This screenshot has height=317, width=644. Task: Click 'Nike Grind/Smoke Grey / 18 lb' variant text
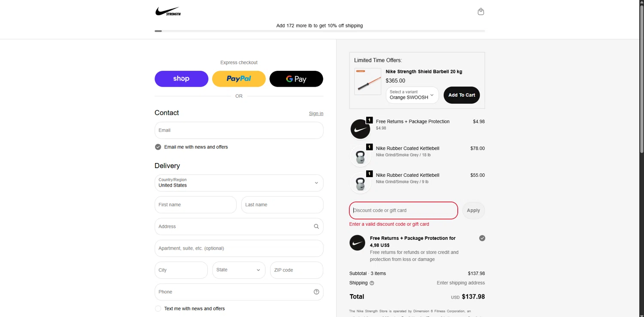tap(403, 155)
